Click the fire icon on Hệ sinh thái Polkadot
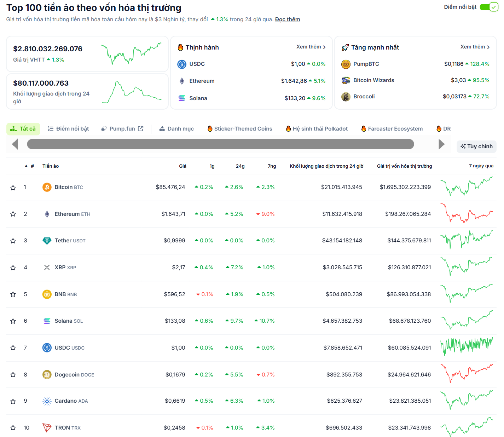The width and height of the screenshot is (504, 437). click(288, 129)
